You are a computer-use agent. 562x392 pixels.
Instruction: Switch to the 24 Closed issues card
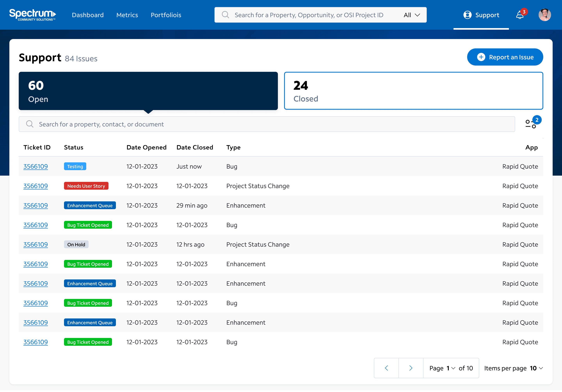point(413,91)
